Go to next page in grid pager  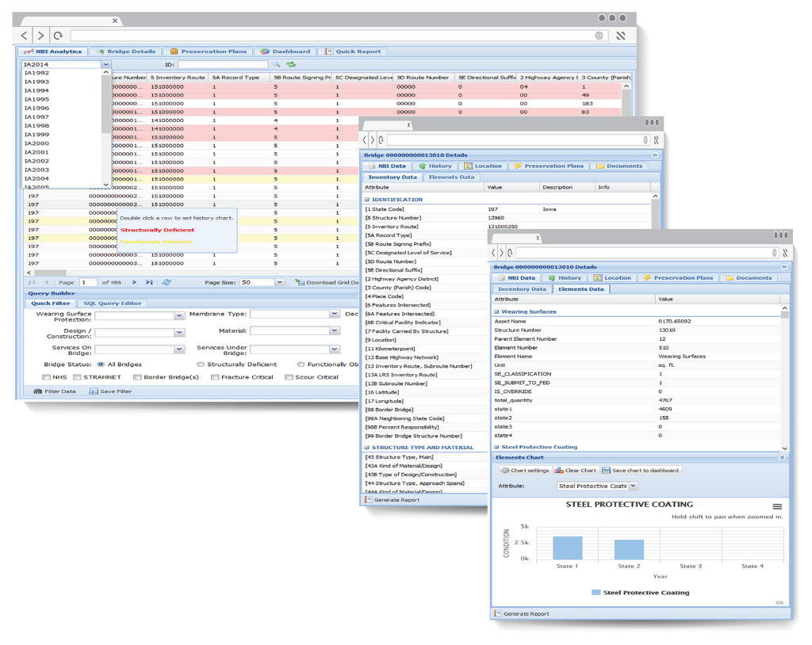point(135,282)
